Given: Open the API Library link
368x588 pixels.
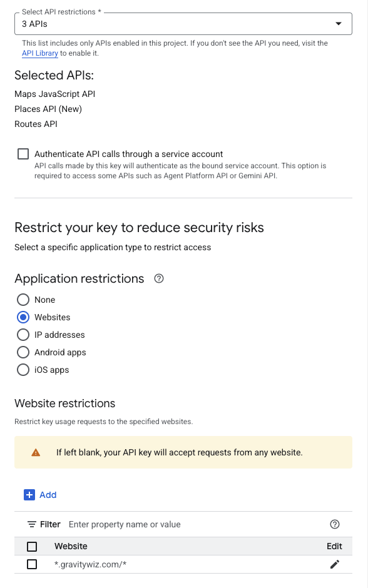Looking at the screenshot, I should pos(40,53).
